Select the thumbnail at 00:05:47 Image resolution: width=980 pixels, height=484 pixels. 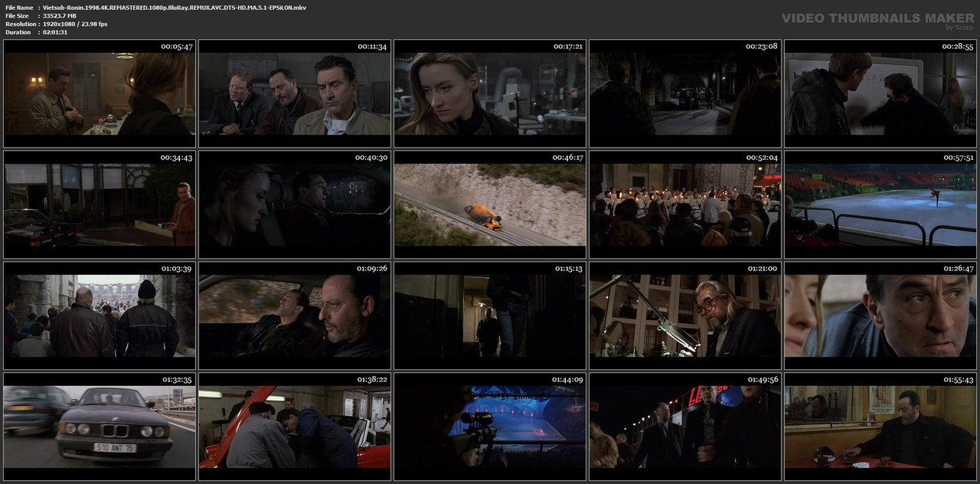tap(99, 93)
